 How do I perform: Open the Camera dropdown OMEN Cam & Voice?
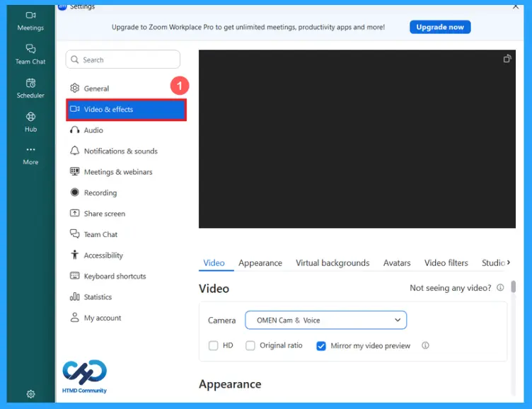(325, 320)
